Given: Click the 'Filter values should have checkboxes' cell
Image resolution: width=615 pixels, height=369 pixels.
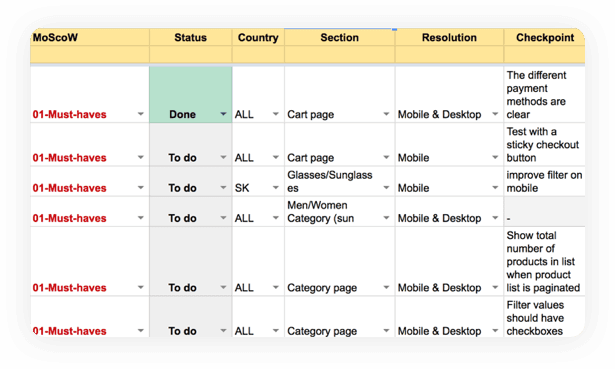Looking at the screenshot, I should (545, 317).
